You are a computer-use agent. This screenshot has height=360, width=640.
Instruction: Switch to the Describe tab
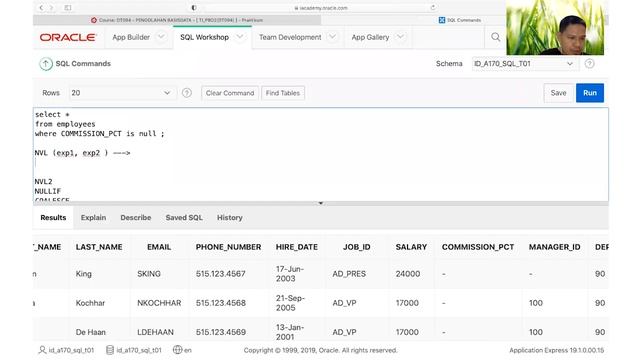tap(136, 218)
